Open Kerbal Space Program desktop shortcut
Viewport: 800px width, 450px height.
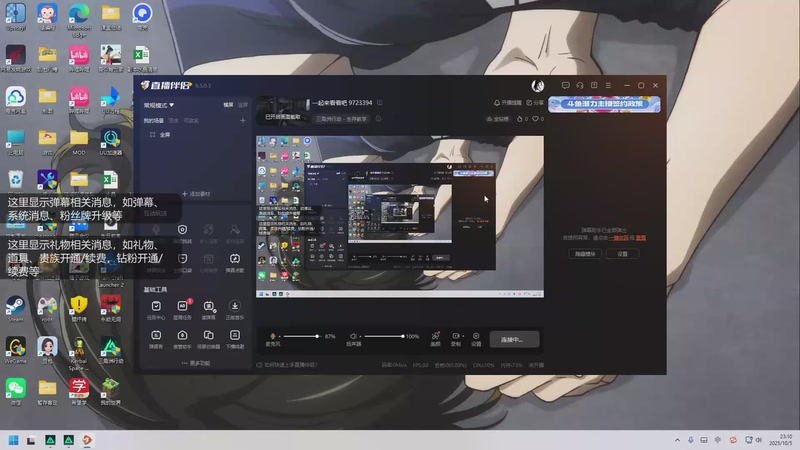(x=79, y=354)
